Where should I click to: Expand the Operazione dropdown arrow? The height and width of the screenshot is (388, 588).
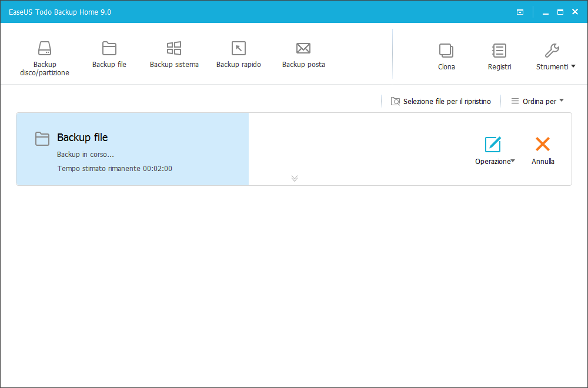tap(513, 161)
